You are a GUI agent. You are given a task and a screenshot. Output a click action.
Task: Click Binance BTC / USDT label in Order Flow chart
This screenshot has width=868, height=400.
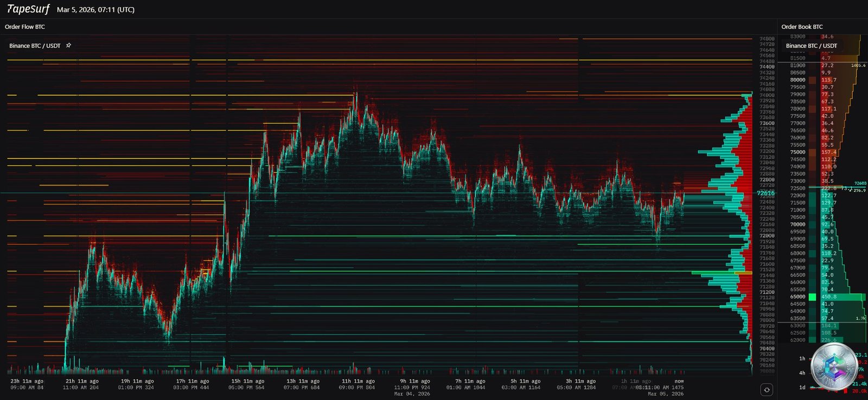click(x=35, y=46)
